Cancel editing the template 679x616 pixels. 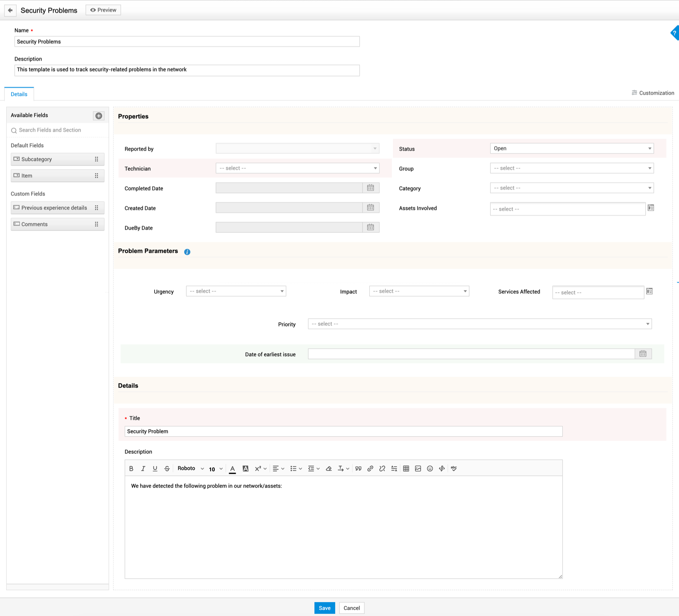tap(352, 608)
